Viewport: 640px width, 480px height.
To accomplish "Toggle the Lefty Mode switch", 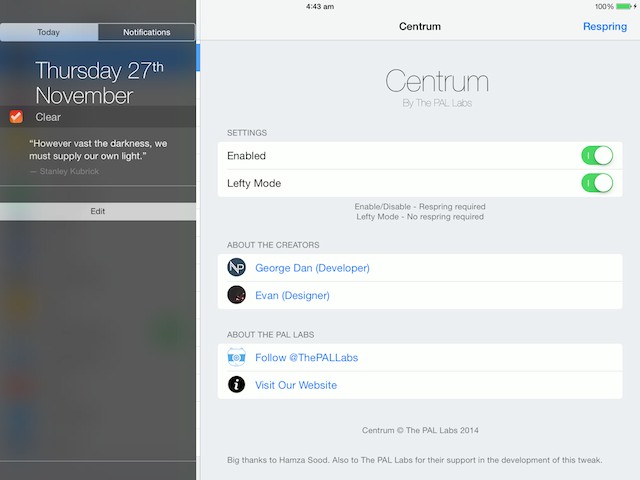I will (597, 183).
